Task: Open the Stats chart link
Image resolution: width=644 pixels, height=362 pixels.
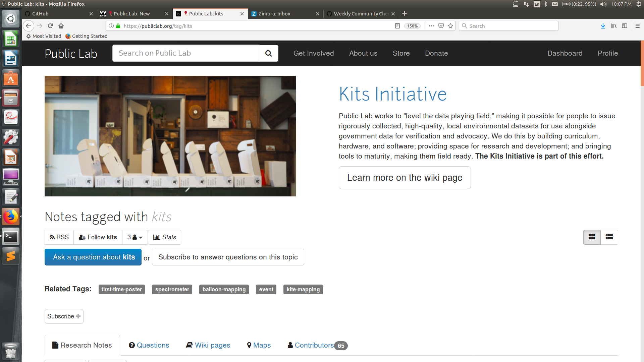Action: [x=164, y=237]
